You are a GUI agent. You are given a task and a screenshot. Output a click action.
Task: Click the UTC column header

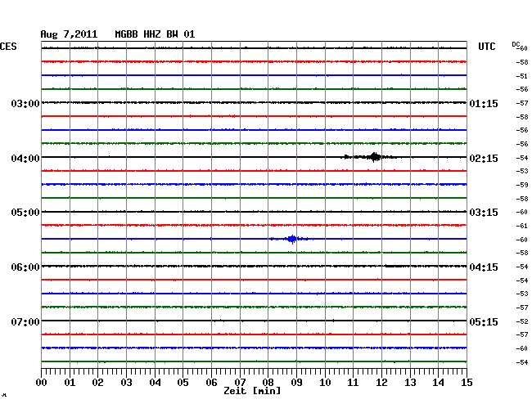point(486,47)
